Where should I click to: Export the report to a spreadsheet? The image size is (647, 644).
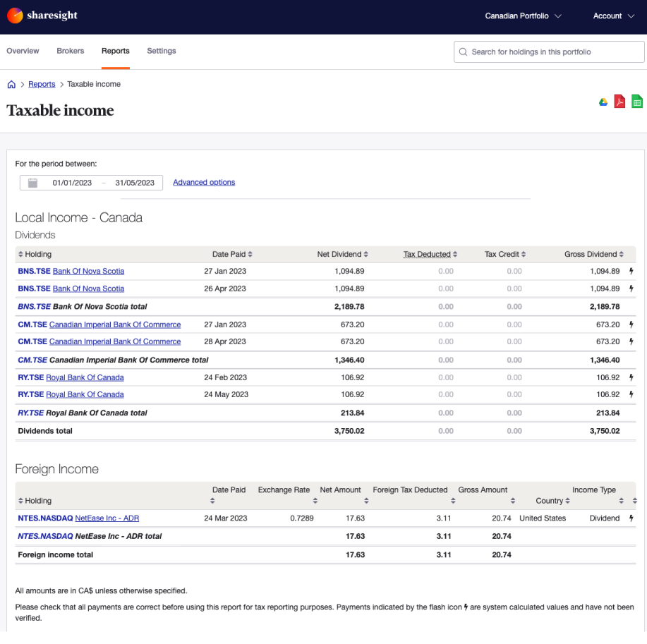636,102
